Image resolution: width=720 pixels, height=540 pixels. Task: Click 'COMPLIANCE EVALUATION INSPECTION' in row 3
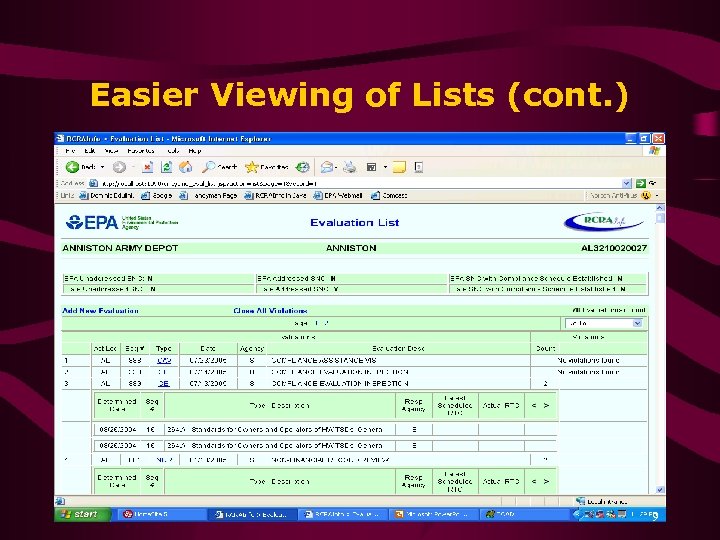coord(340,383)
